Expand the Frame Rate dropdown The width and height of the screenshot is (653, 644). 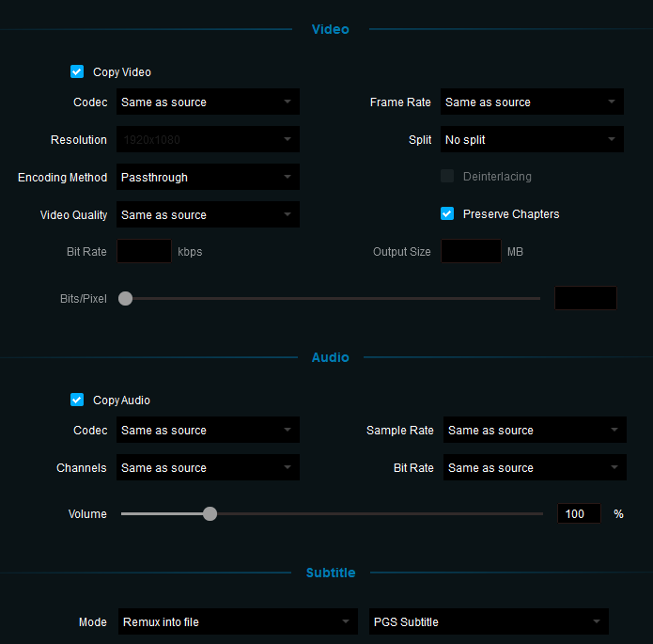click(x=532, y=102)
